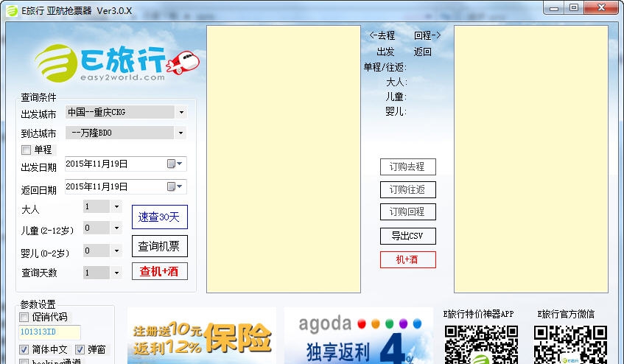624x364 pixels.
Task: Click the E旅行 easy2world.com logo
Action: [117, 63]
